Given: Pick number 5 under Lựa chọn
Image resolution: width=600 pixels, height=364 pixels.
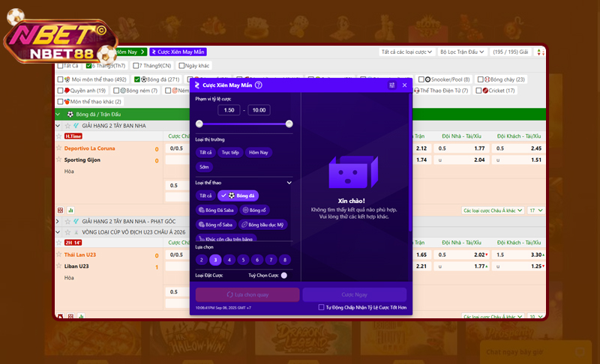Looking at the screenshot, I should (x=244, y=260).
